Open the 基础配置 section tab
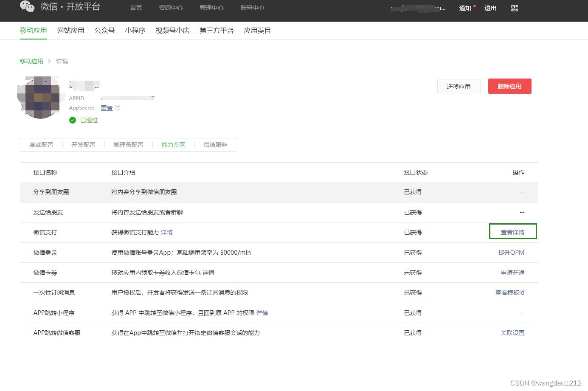Viewport: 588px width, 391px height. coord(42,145)
